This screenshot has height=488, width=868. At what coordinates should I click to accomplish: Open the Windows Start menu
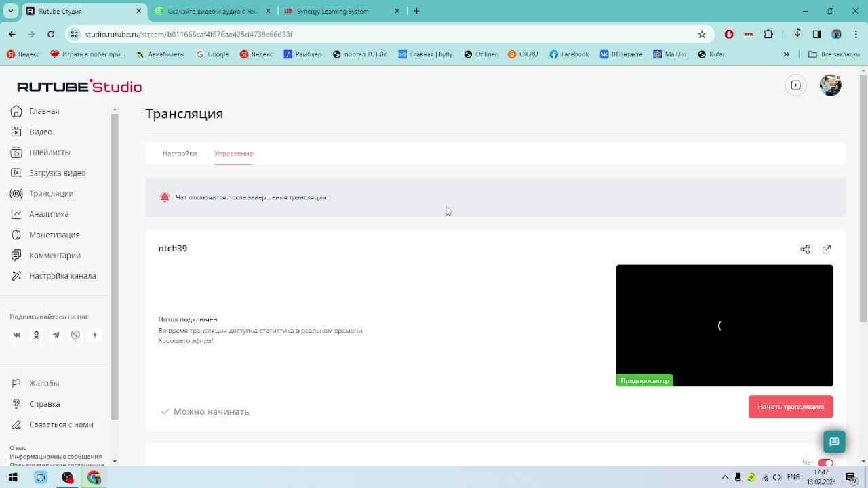tap(13, 478)
